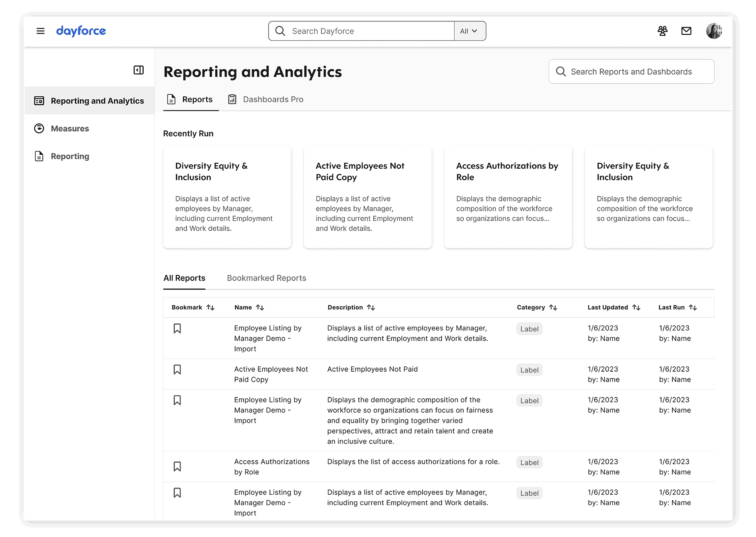Viewport: 756px width, 537px height.
Task: Open the user profile avatar
Action: point(714,31)
